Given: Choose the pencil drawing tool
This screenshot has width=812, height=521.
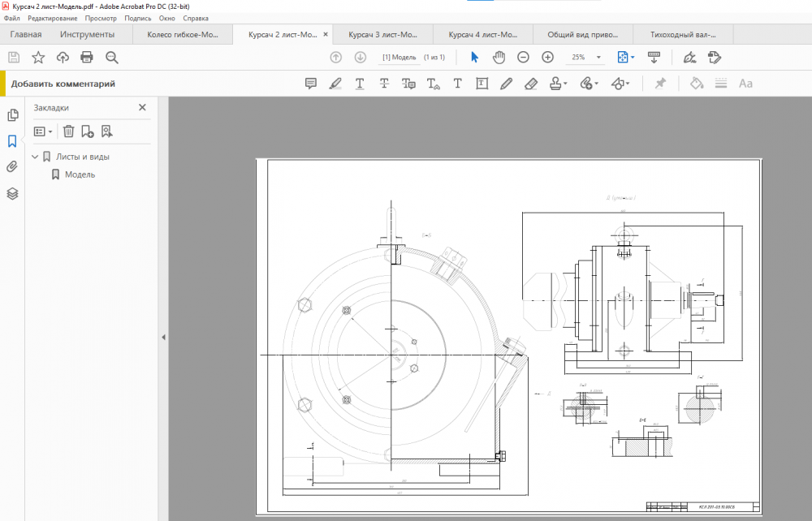Looking at the screenshot, I should (507, 84).
